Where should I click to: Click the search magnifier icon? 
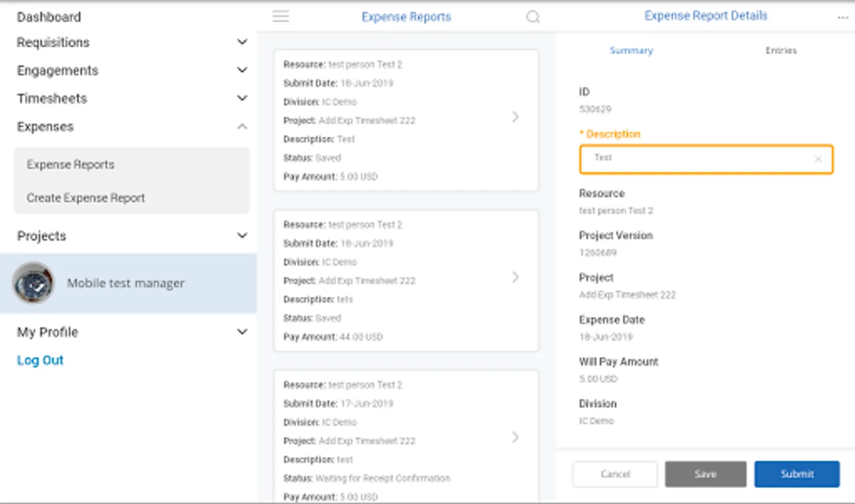533,17
